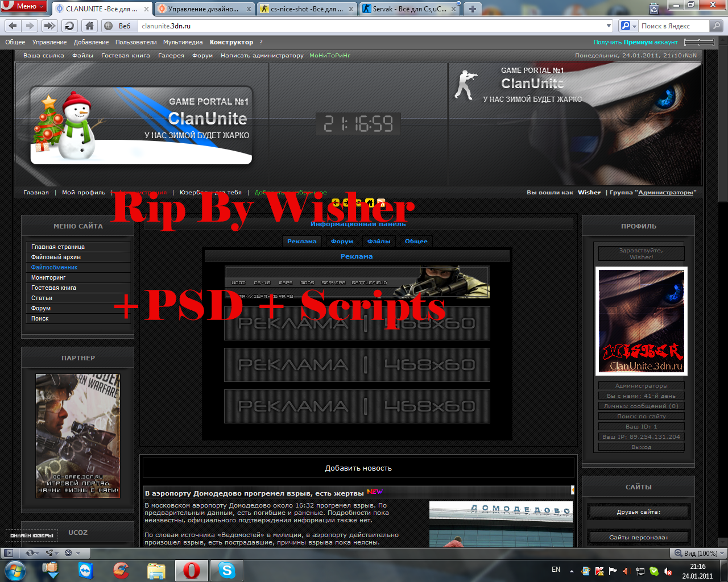Expand the address bar history dropdown
Viewport: 728px width, 582px height.
(x=609, y=26)
